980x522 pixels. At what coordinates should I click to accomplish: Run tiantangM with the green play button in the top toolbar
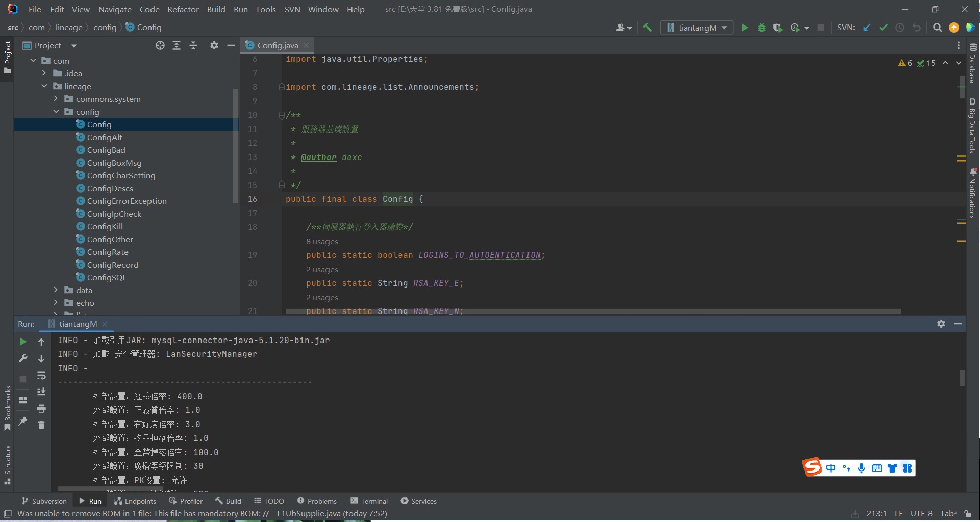[x=745, y=28]
